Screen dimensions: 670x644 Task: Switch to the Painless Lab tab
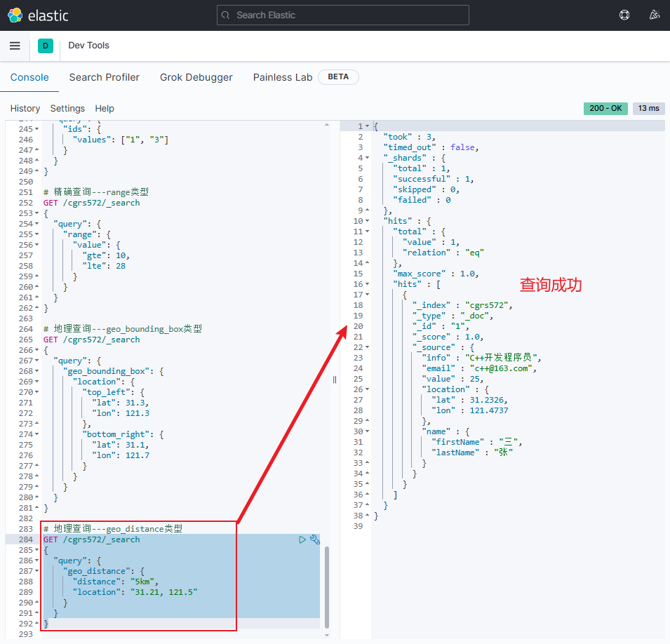283,77
